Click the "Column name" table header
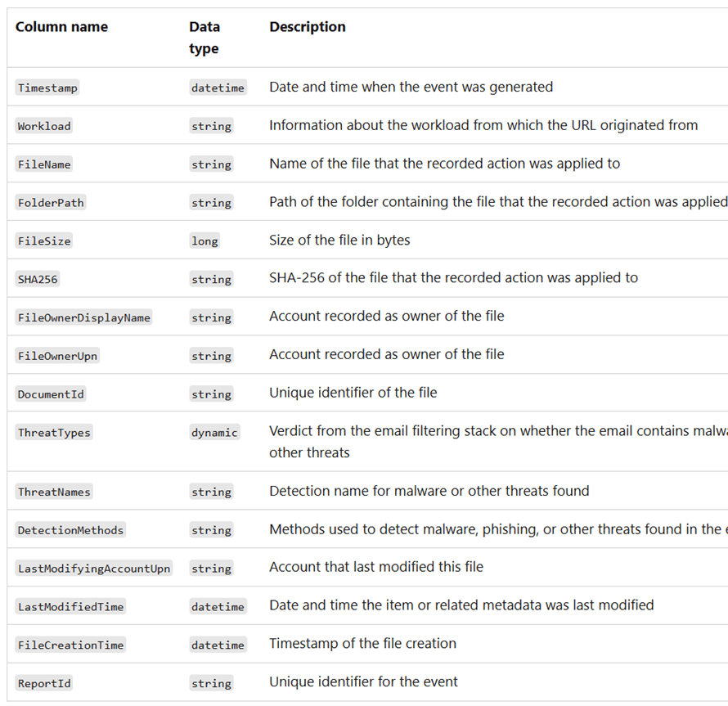Viewport: 728px width, 706px height. pyautogui.click(x=61, y=27)
